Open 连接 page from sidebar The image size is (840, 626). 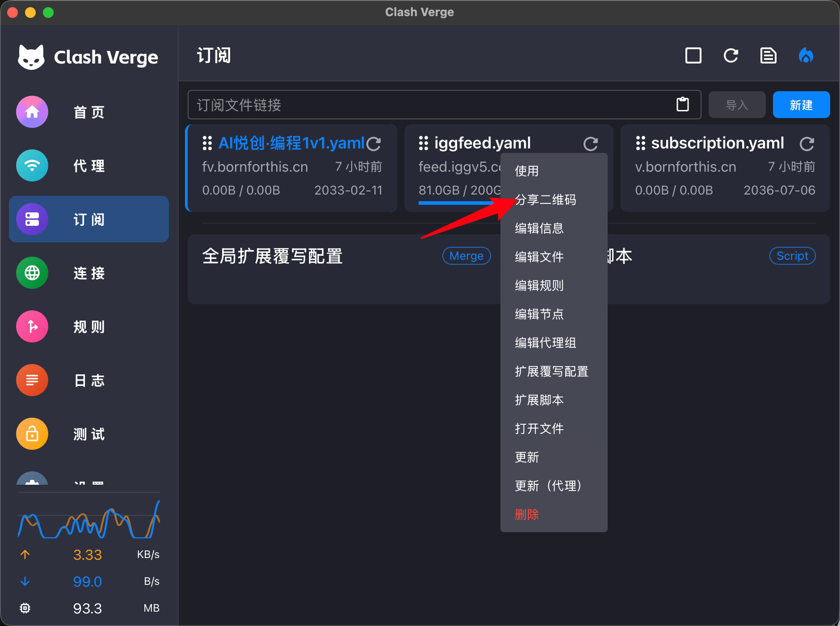pyautogui.click(x=89, y=273)
